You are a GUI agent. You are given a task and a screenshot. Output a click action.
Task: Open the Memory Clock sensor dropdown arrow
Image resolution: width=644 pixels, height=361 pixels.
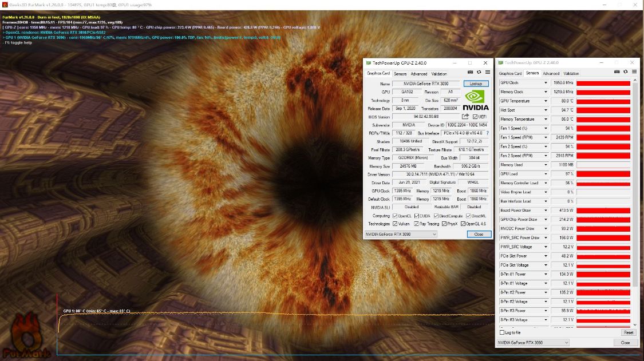pyautogui.click(x=546, y=92)
